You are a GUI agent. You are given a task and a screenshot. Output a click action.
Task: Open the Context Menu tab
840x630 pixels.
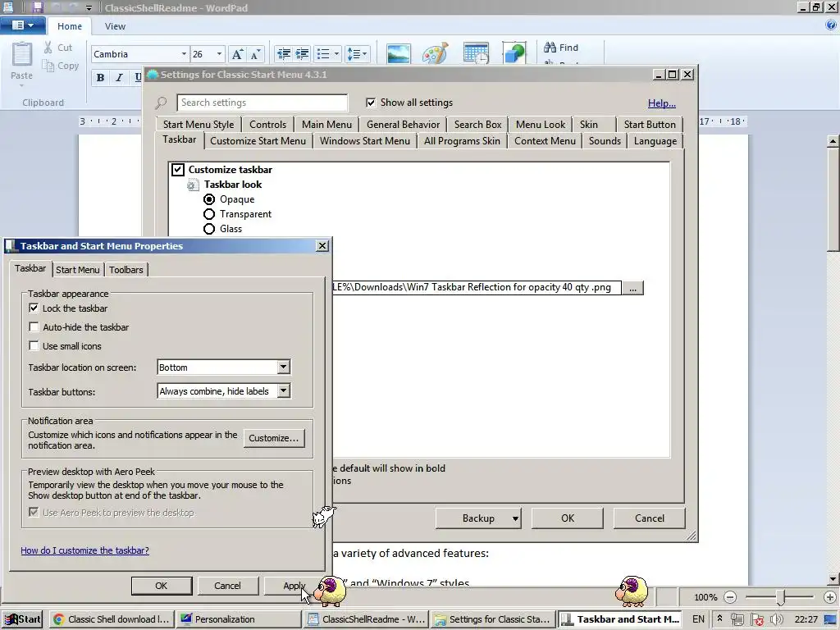click(x=545, y=141)
